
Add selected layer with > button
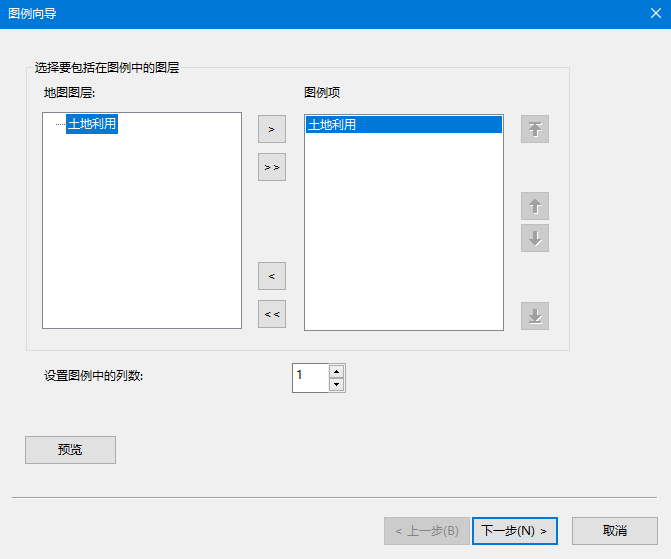pyautogui.click(x=272, y=129)
